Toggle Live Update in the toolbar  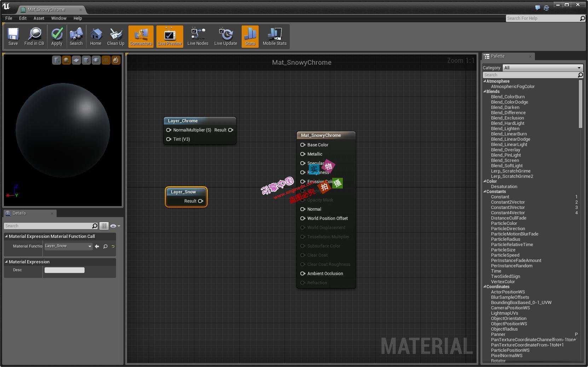point(226,36)
